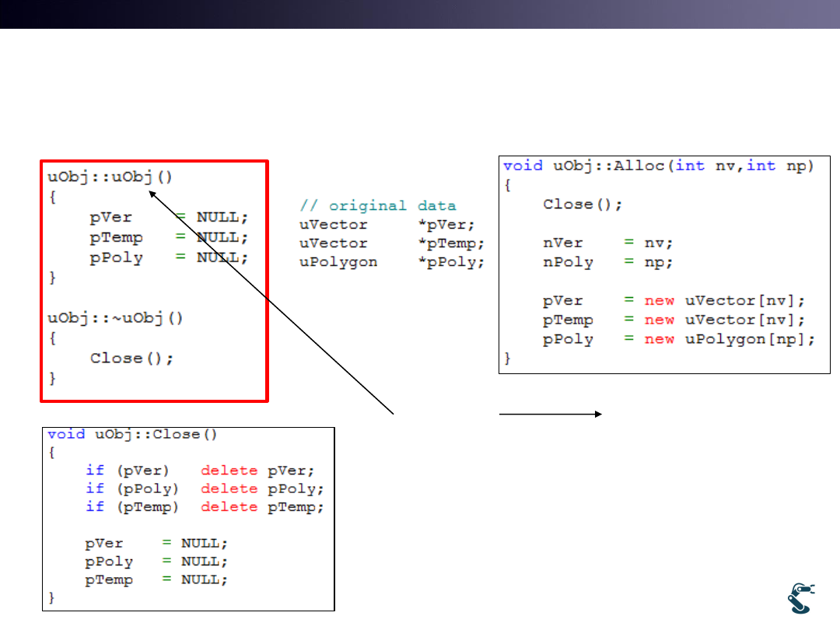Click the uObj::~uObj() destructor header
This screenshot has width=840, height=630.
115,317
